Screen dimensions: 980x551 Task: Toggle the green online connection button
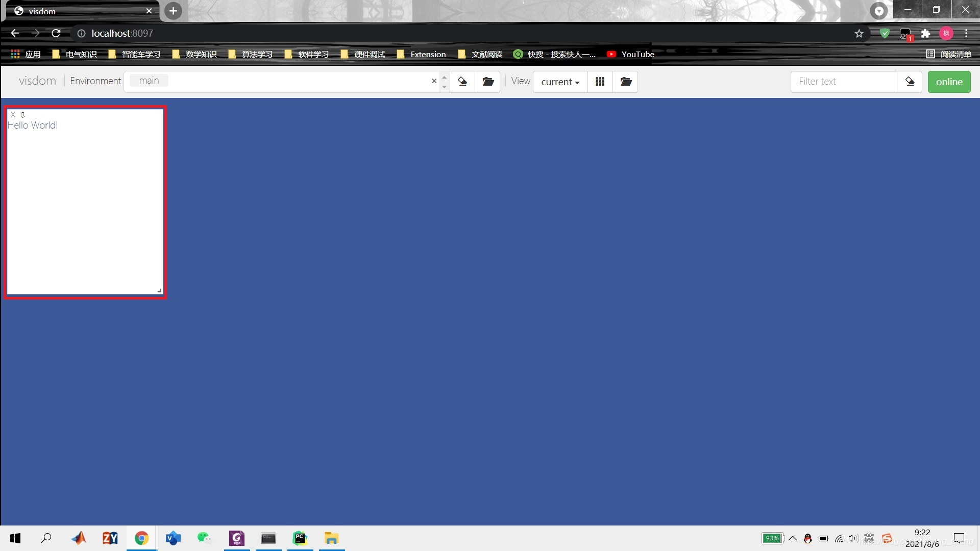[x=949, y=82]
